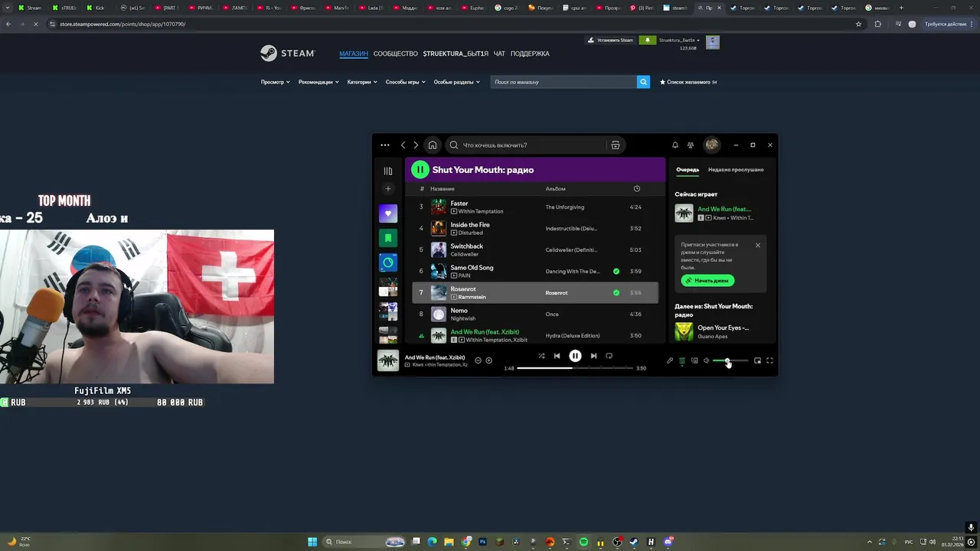
Task: Click the song progress bar
Action: (575, 368)
